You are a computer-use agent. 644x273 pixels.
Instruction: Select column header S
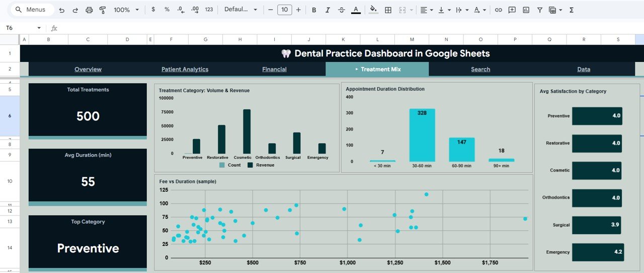(x=618, y=39)
